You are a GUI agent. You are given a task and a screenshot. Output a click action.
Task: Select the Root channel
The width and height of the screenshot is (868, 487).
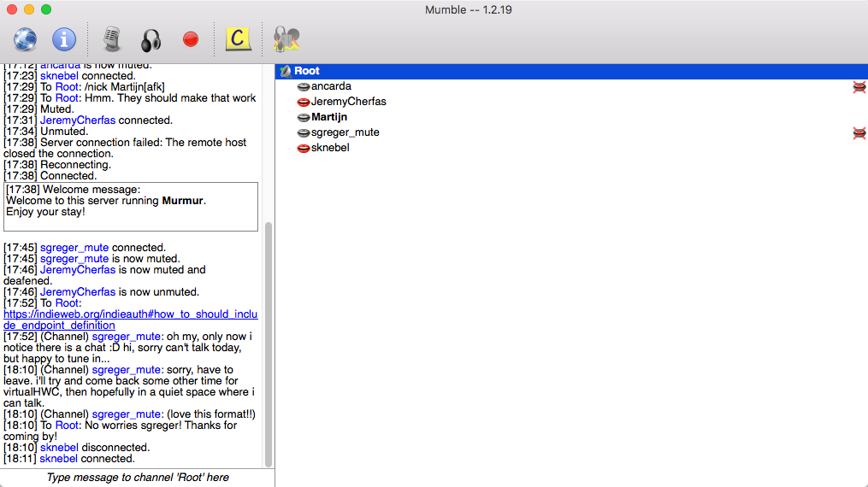571,71
